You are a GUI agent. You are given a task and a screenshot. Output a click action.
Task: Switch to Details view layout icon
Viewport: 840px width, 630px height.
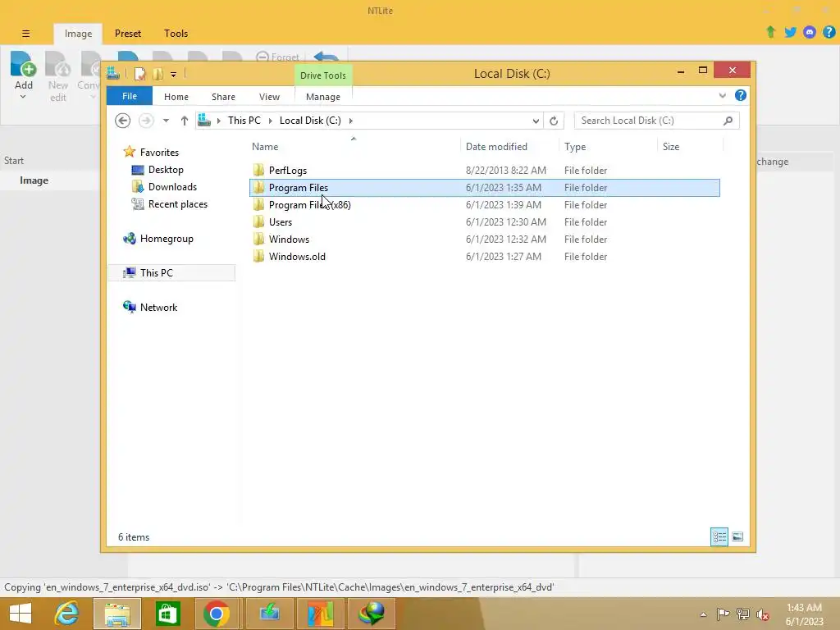pyautogui.click(x=719, y=536)
